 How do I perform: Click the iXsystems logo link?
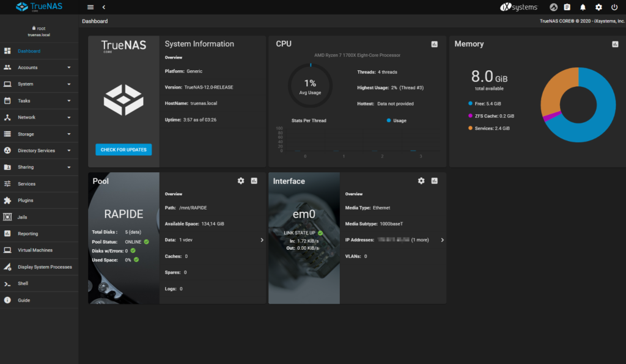[518, 7]
